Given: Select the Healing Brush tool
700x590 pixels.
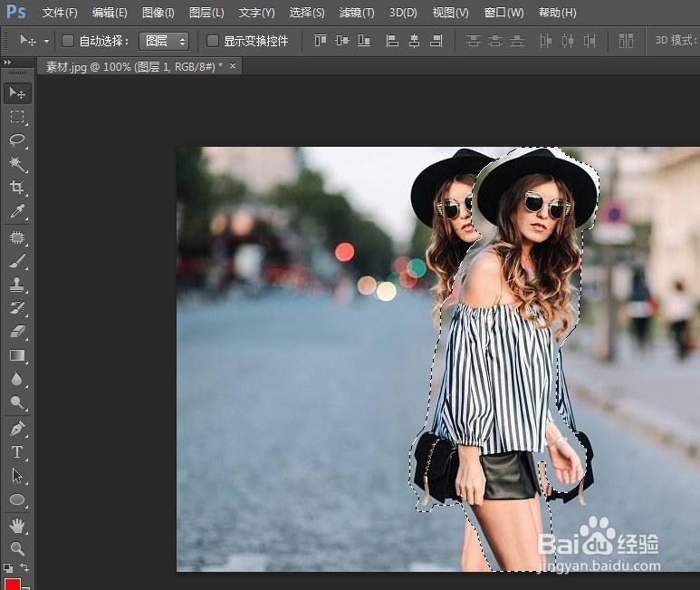Looking at the screenshot, I should coord(17,237).
